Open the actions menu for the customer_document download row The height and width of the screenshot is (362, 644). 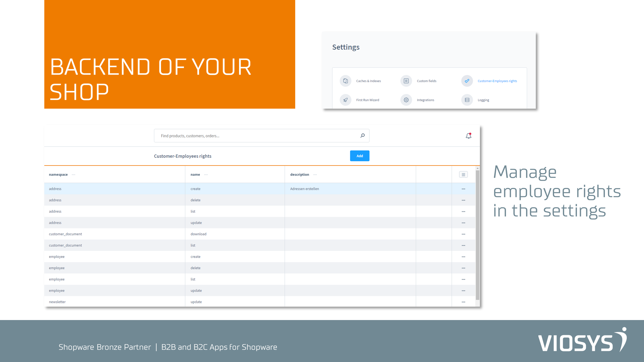(x=463, y=234)
